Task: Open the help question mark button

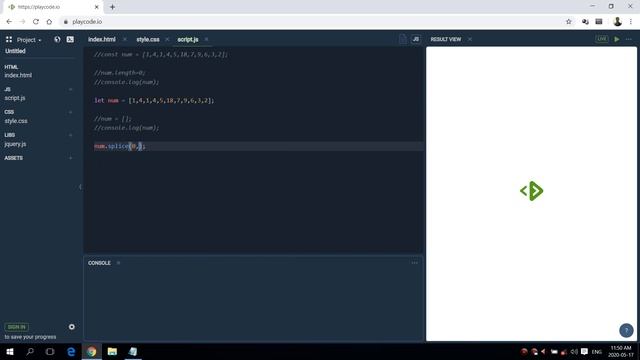Action: pyautogui.click(x=626, y=330)
